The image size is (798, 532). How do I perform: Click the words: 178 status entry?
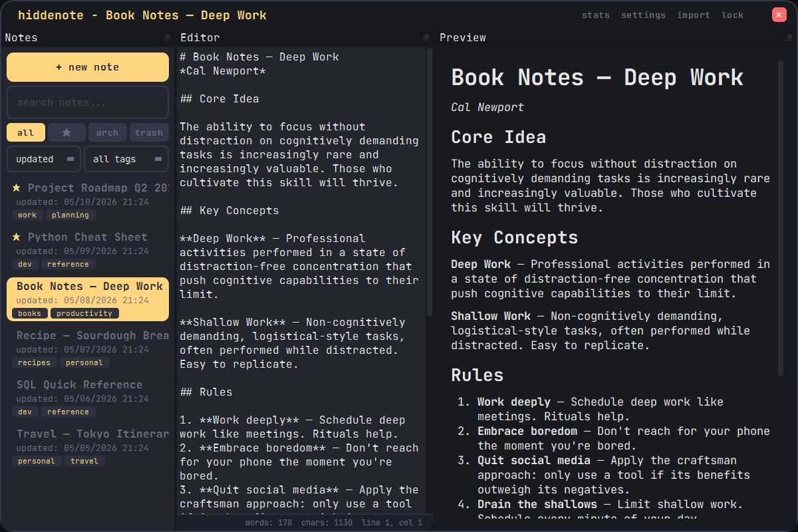(268, 523)
